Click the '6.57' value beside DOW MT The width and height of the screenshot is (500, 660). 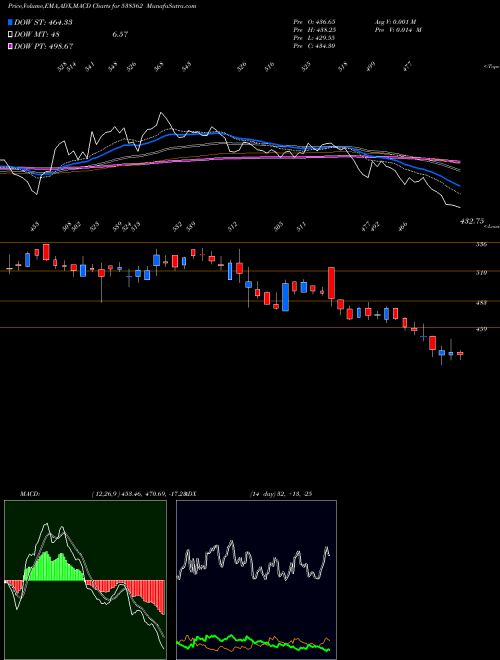click(120, 34)
